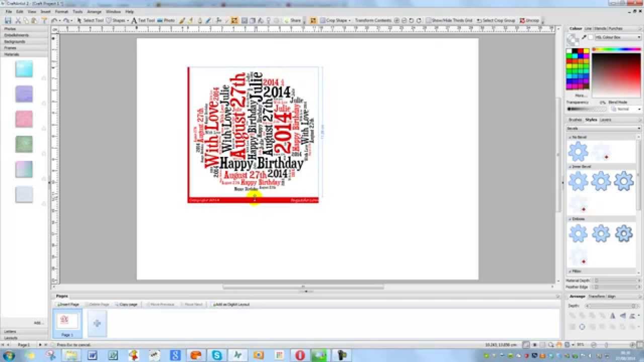Open the Format menu
Viewport: 644px width, 362px height.
pyautogui.click(x=61, y=11)
